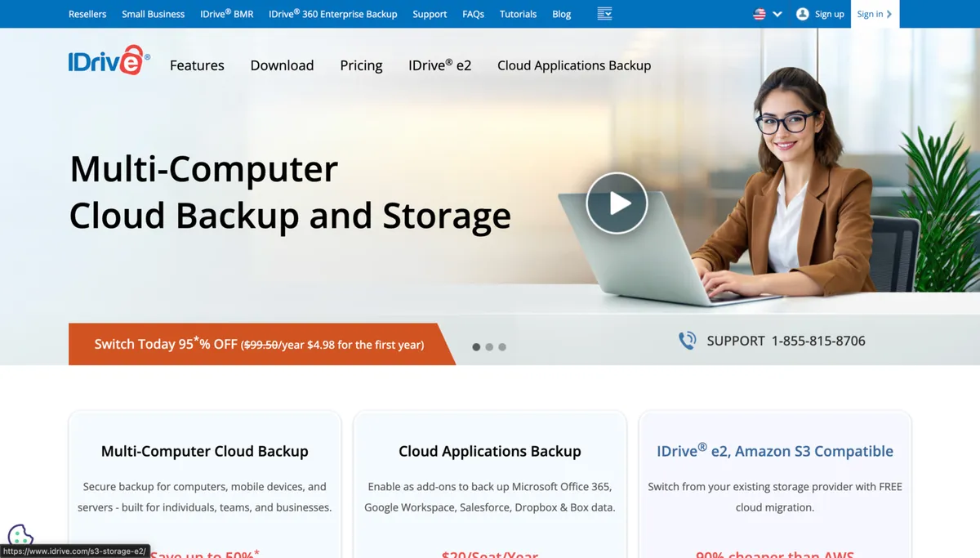
Task: Click the IDrive logo
Action: (x=109, y=61)
